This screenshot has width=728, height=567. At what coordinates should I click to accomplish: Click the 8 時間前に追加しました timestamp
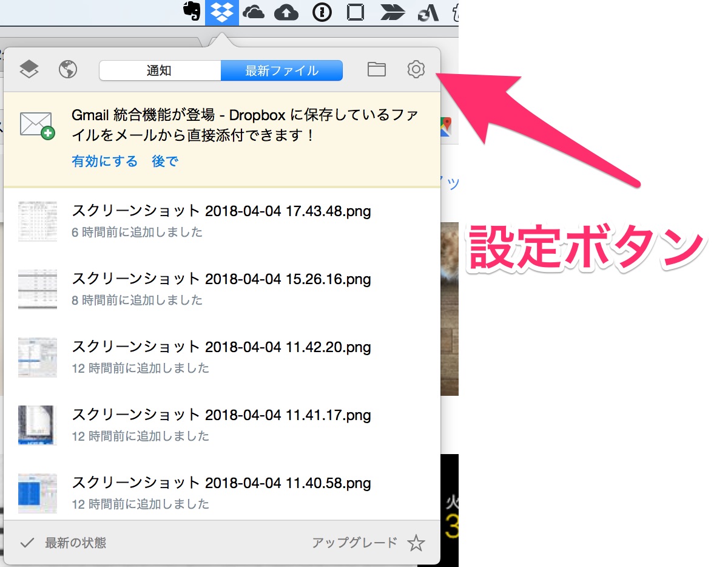137,300
